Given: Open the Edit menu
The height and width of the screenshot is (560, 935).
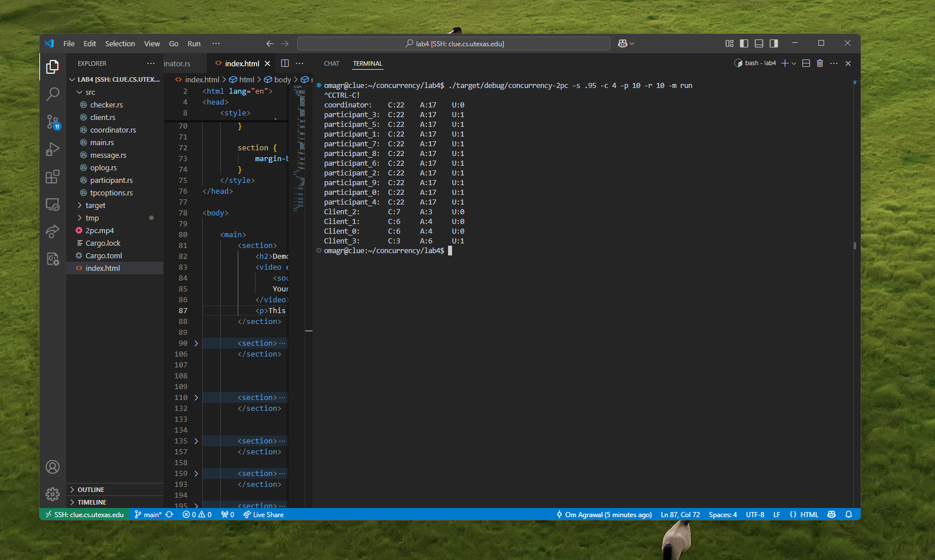Looking at the screenshot, I should click(90, 43).
